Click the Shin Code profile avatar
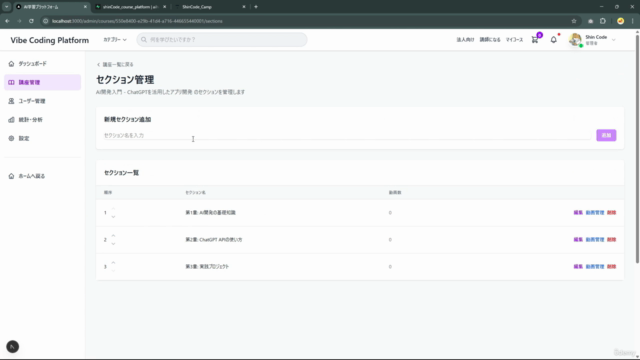The image size is (640, 360). [x=575, y=40]
